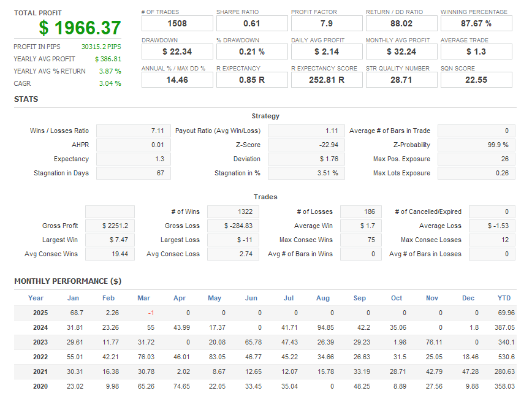Select the December 2021 value 47.28
532x396 pixels.
coord(470,371)
